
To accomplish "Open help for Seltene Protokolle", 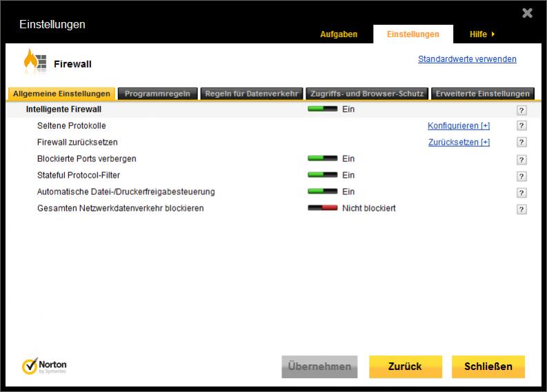I will (521, 126).
